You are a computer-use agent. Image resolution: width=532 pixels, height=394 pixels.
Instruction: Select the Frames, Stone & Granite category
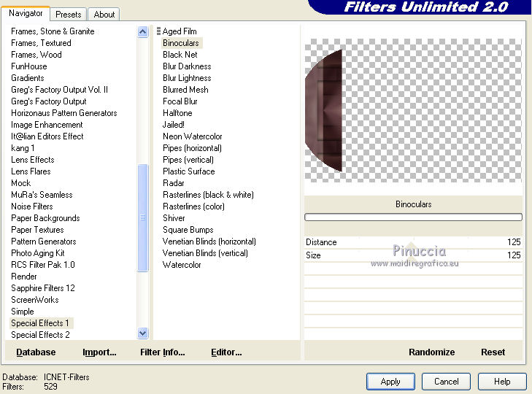click(53, 31)
